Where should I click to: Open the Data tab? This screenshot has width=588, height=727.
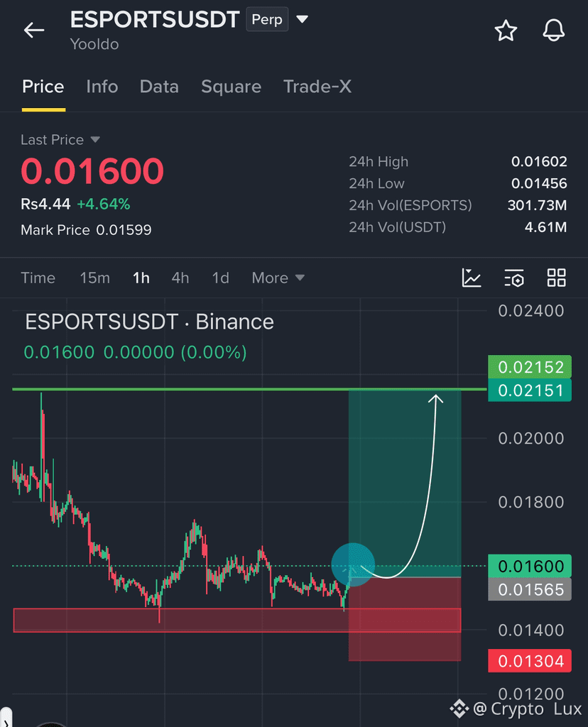(x=159, y=87)
